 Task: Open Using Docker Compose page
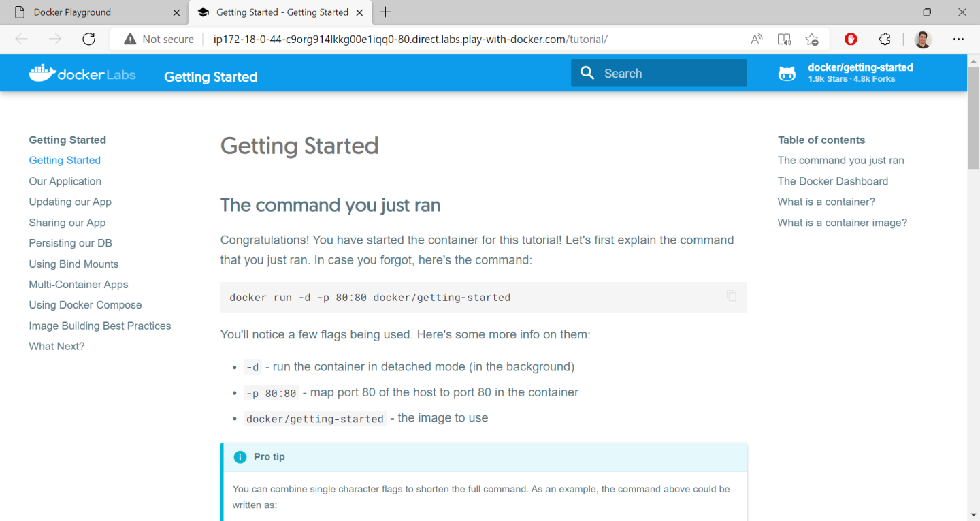tap(85, 305)
